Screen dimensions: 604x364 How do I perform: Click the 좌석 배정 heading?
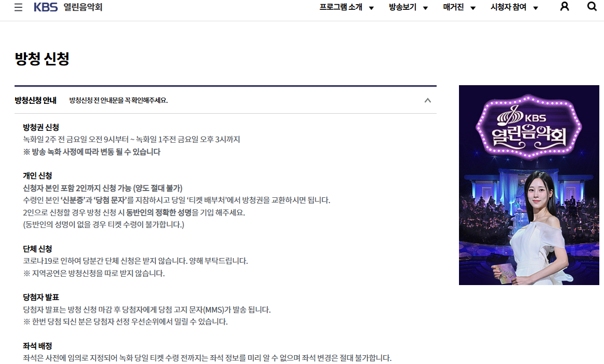click(x=37, y=346)
